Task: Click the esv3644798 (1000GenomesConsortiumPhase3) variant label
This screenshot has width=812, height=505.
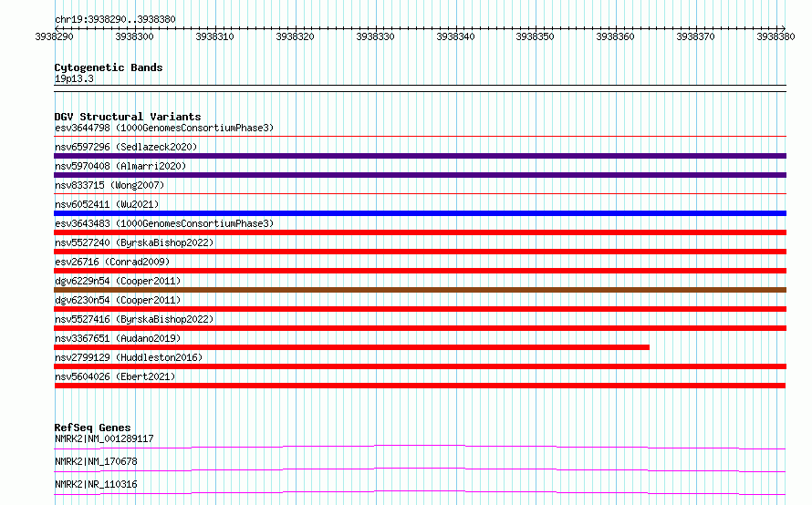Action: (x=164, y=128)
